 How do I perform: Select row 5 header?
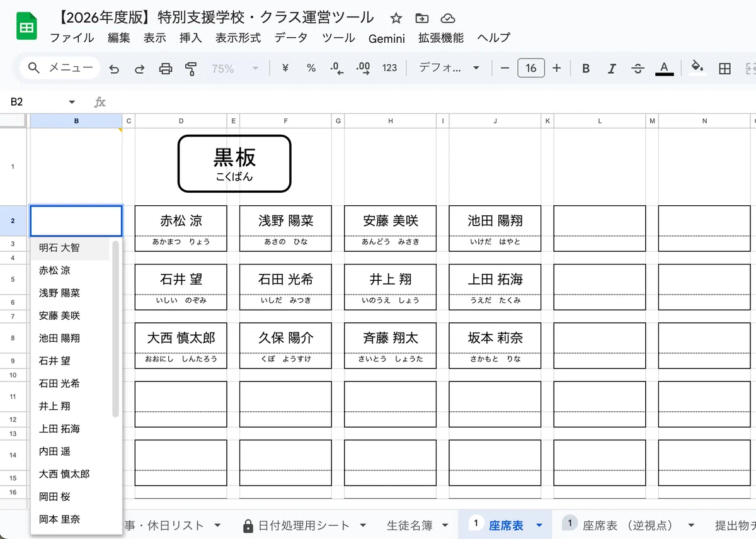[13, 278]
